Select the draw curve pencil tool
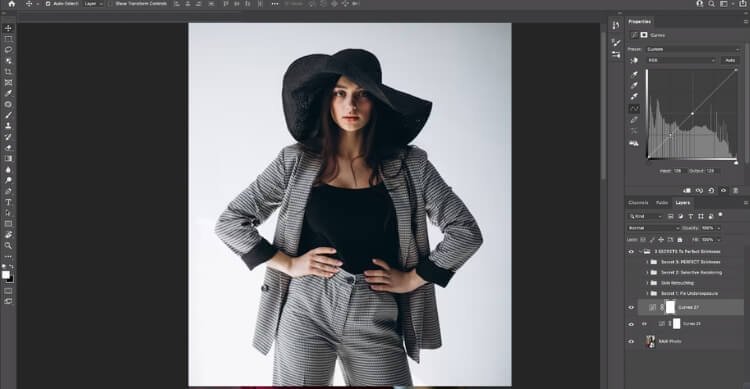 click(634, 120)
